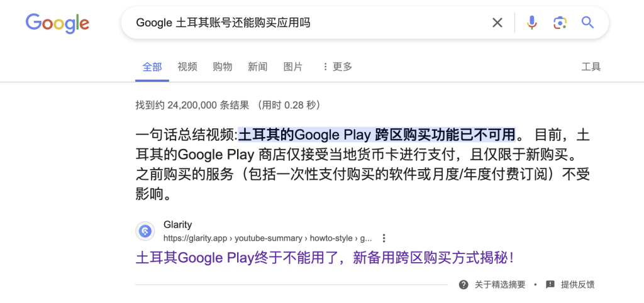Open Google Lens image search

[560, 23]
